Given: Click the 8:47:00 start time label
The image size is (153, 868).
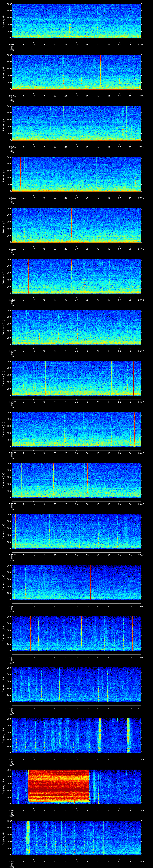Looking at the screenshot, I should (12, 96).
